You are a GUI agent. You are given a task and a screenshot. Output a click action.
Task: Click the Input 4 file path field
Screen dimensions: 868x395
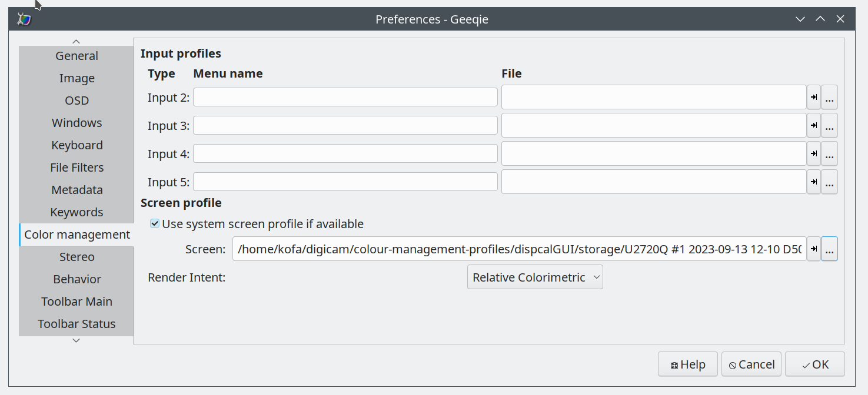(x=654, y=153)
